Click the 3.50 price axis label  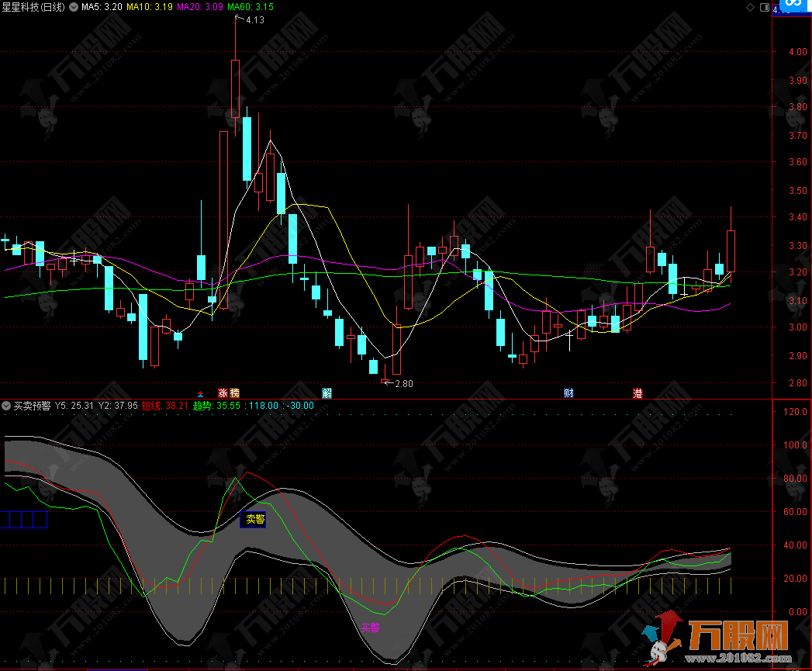[x=797, y=190]
